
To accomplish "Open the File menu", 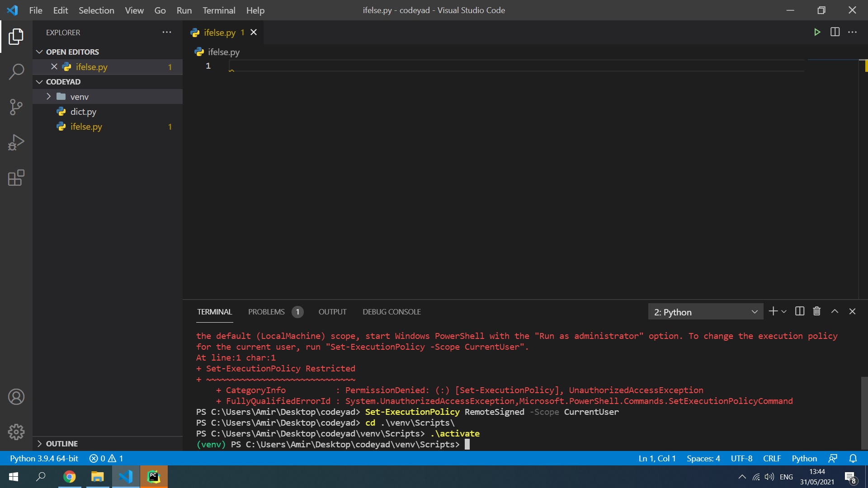I will coord(36,10).
